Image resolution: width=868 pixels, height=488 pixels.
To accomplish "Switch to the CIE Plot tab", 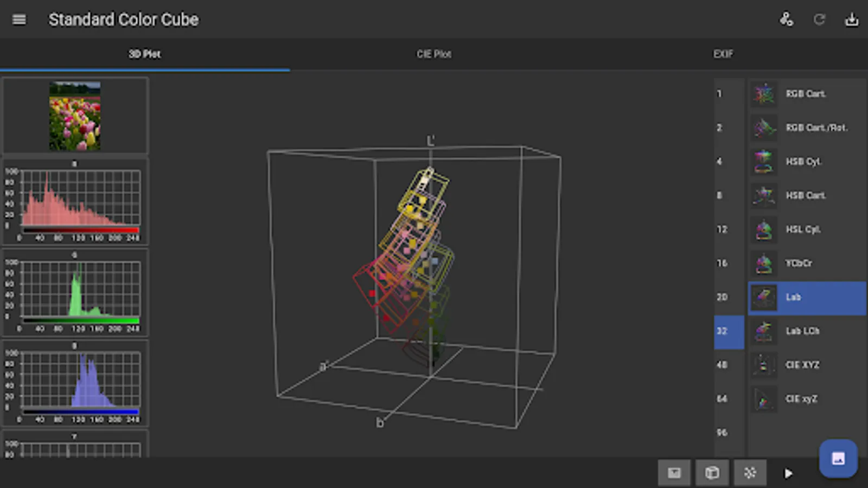I will (x=434, y=54).
